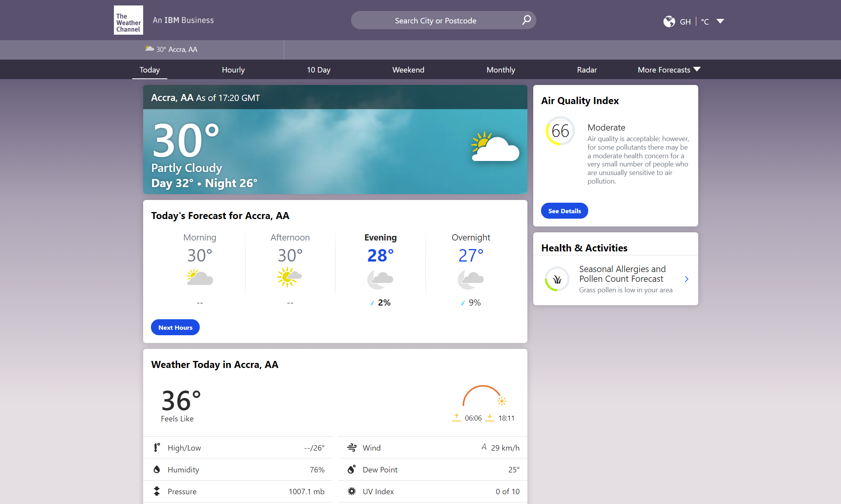Click the Next Hours button
Image resolution: width=841 pixels, height=504 pixels.
[175, 327]
